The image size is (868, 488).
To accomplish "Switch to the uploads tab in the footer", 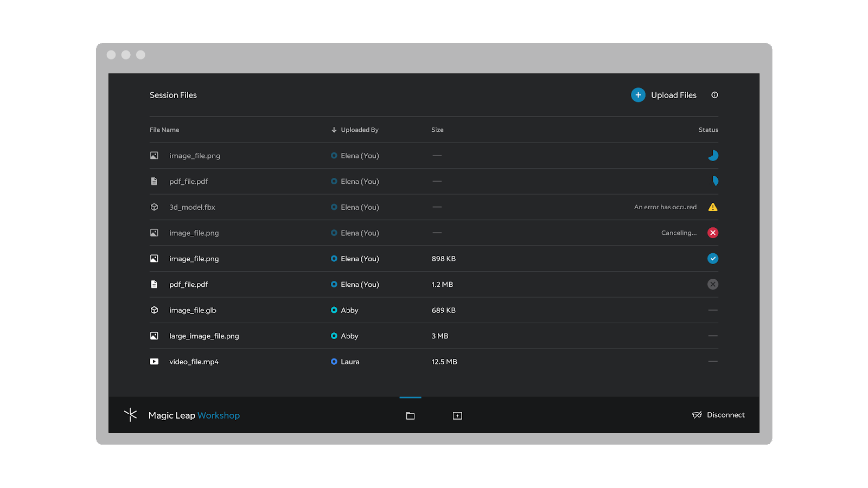I will [457, 415].
